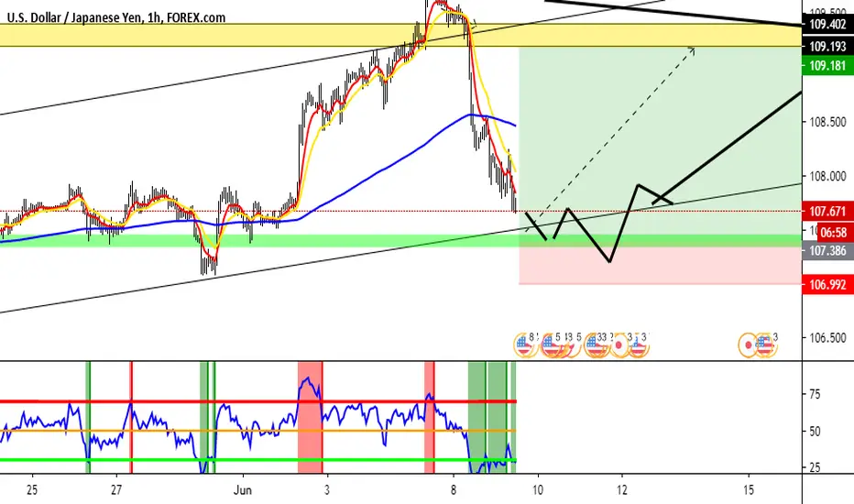Select the dashed projection arrow drawing
Viewport: 854px width, 504px height.
coord(610,139)
